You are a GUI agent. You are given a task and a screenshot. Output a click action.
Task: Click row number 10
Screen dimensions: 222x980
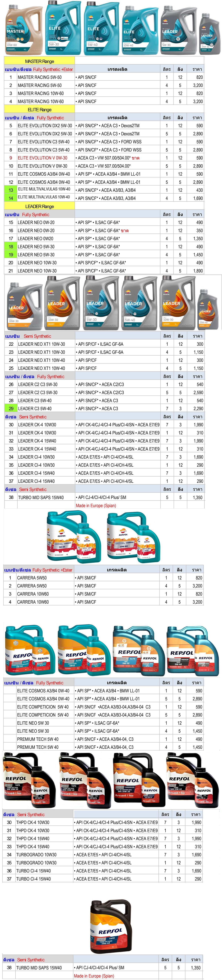tap(11, 166)
